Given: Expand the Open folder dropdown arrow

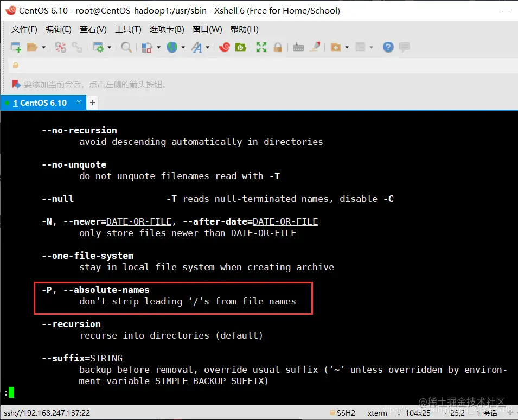Looking at the screenshot, I should coord(43,48).
